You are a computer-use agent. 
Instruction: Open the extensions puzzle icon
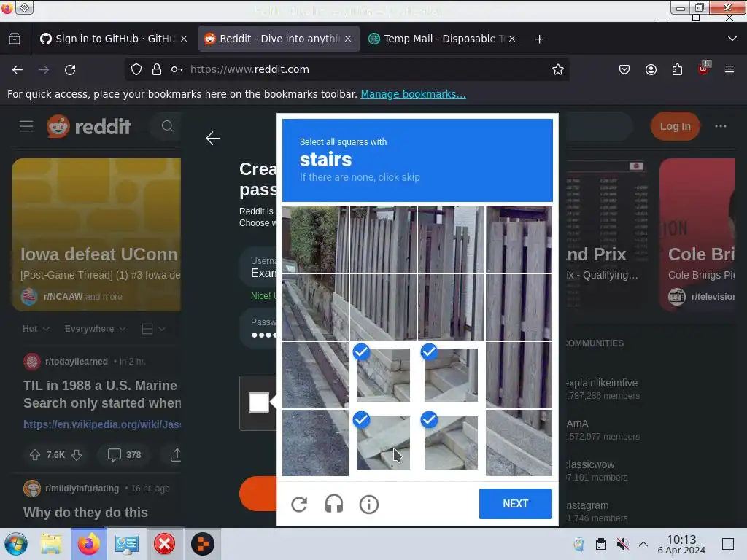[x=677, y=69]
